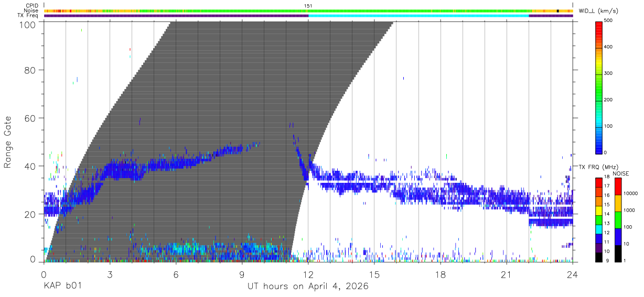Click the black mark in the Noise bar
Screen dimensions: 644x297
pyautogui.click(x=557, y=11)
